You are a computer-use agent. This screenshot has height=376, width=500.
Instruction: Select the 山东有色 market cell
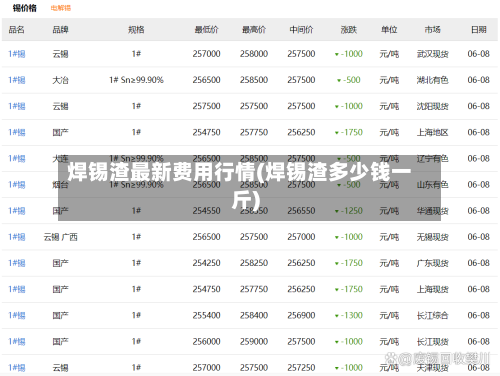coord(432,185)
